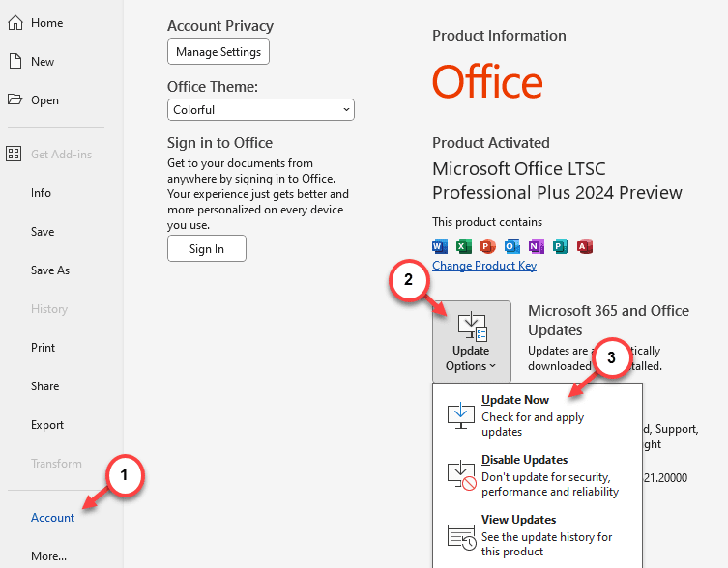Select the Transform entry
Screen dimensions: 728x568
click(56, 464)
